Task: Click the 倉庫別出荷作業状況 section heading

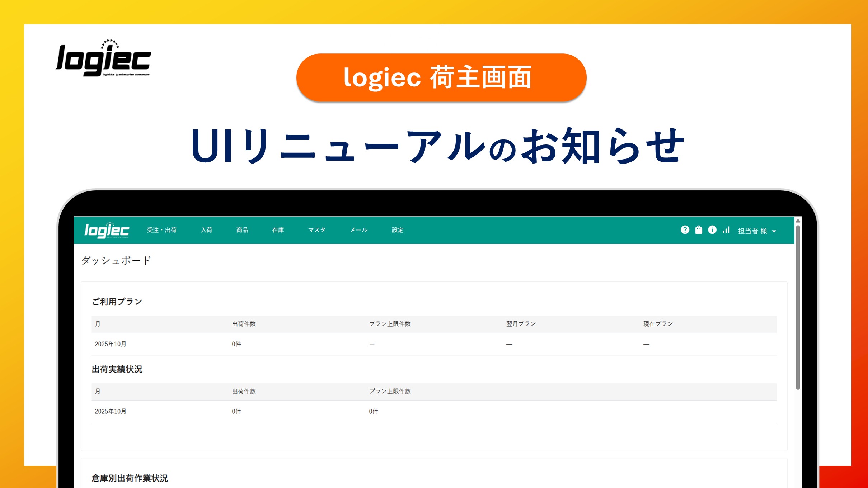Action: (130, 478)
